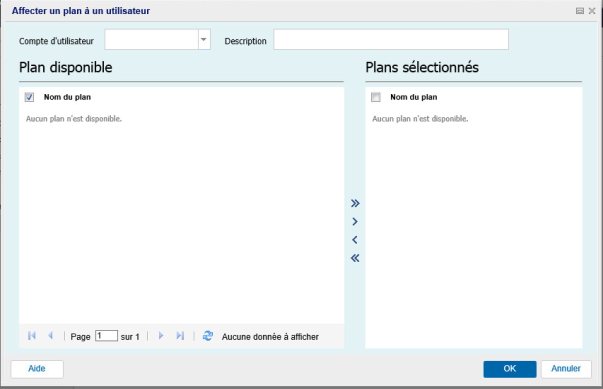Click the single left arrow to remove plan
The image size is (603, 389).
355,240
